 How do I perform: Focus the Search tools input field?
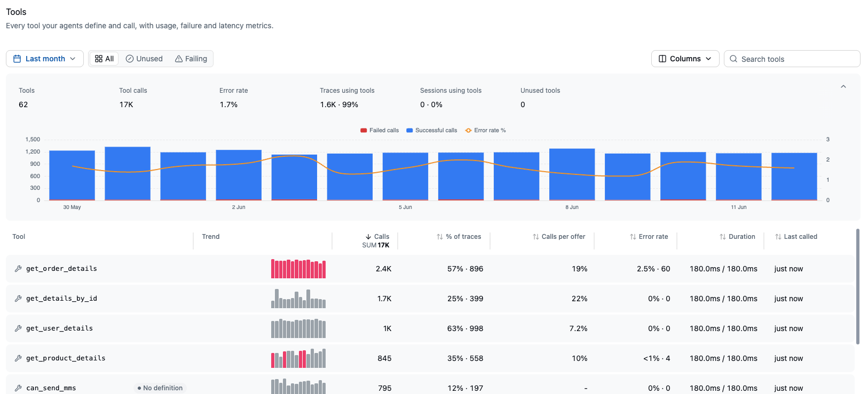(x=792, y=59)
